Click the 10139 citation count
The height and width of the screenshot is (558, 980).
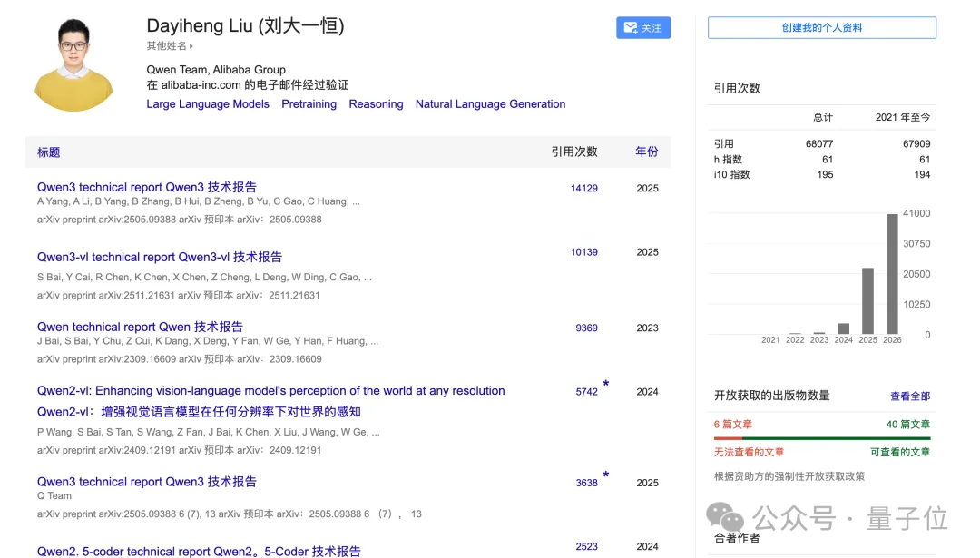click(x=583, y=252)
